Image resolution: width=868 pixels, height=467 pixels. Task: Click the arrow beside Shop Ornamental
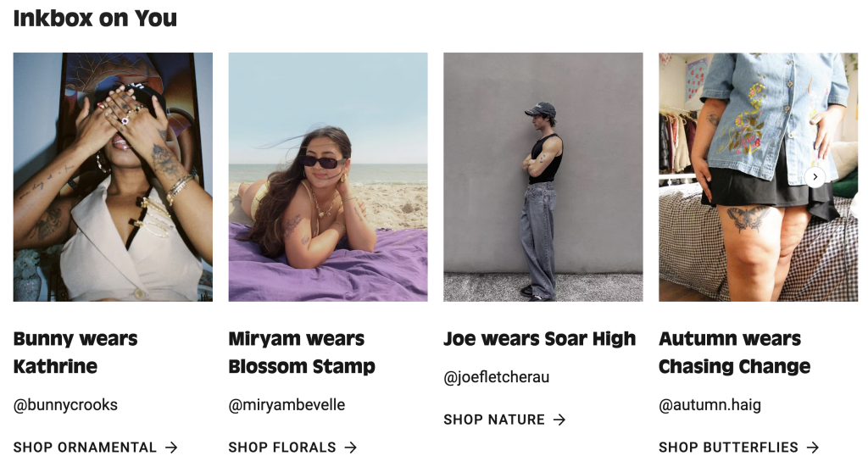tap(171, 448)
